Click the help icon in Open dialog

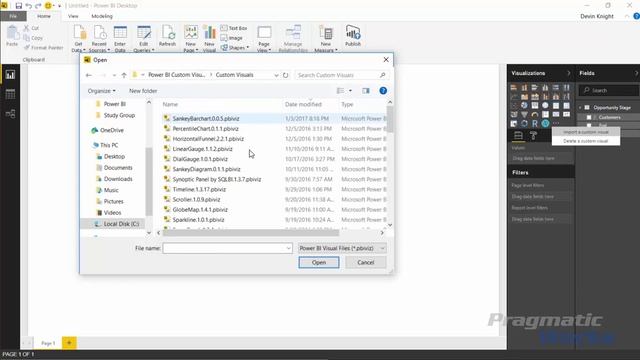383,91
